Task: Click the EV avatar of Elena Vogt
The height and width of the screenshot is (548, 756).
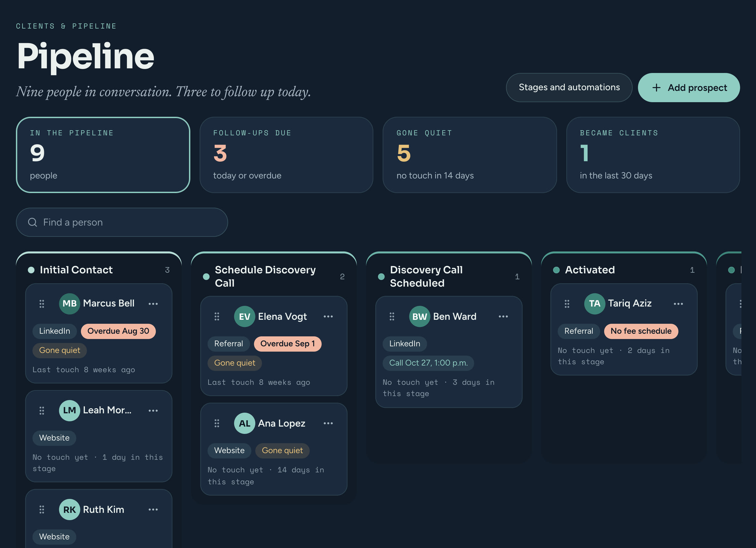Action: coord(244,316)
